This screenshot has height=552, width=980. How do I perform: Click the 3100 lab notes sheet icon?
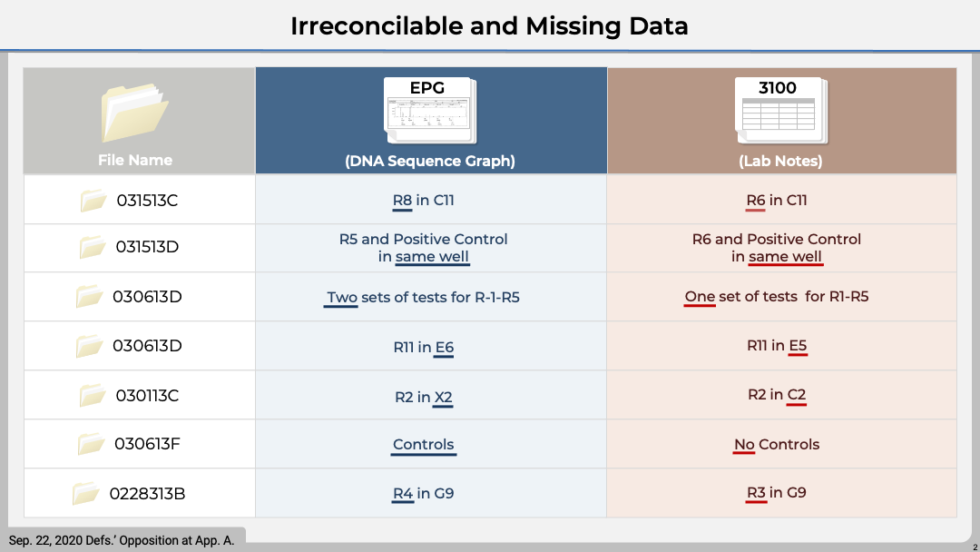tap(779, 111)
